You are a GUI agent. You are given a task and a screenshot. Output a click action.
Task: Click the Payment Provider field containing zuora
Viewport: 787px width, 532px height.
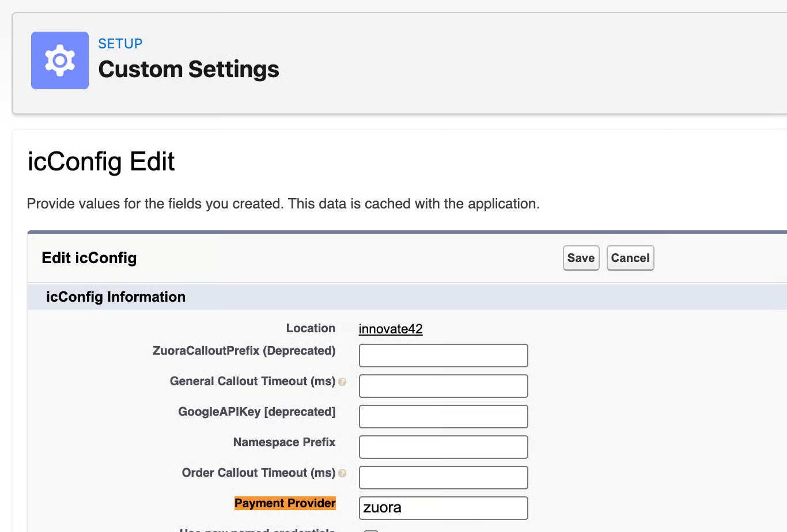click(444, 508)
